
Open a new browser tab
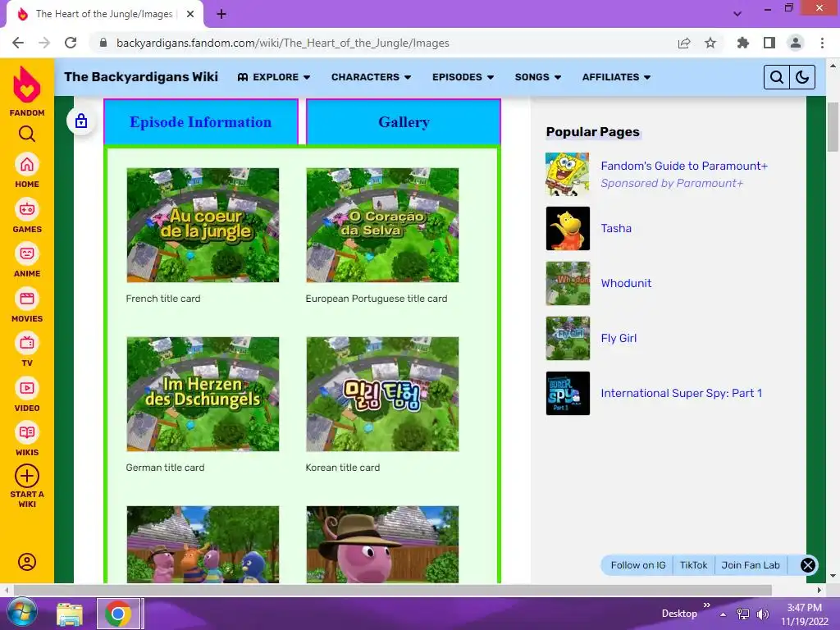tap(221, 14)
